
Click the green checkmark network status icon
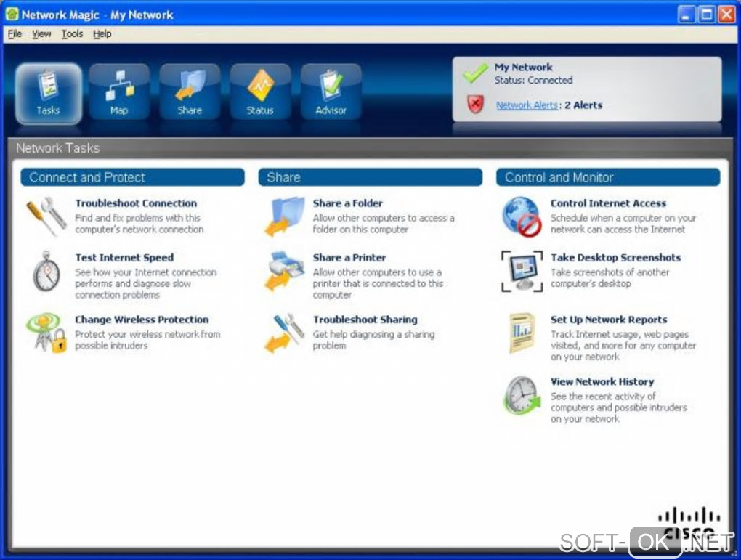click(475, 73)
